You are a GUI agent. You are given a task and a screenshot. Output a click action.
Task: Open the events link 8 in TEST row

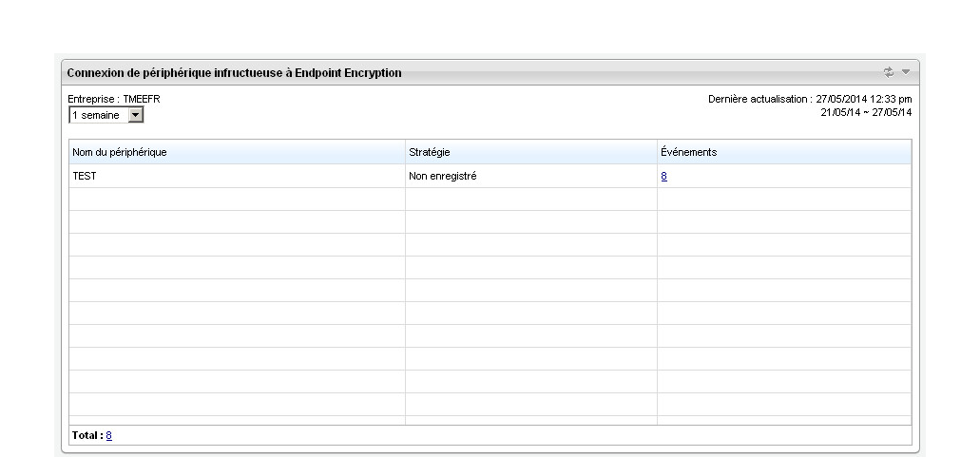663,176
